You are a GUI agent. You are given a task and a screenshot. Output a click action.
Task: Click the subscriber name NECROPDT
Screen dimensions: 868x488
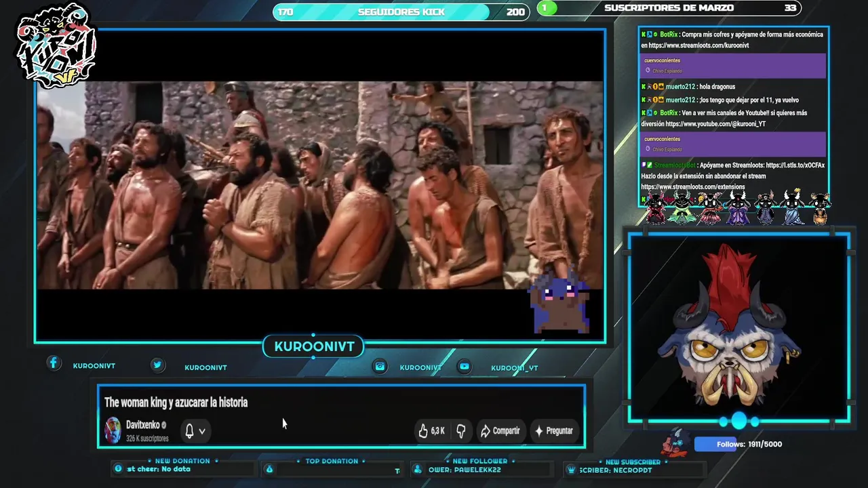[x=631, y=470]
